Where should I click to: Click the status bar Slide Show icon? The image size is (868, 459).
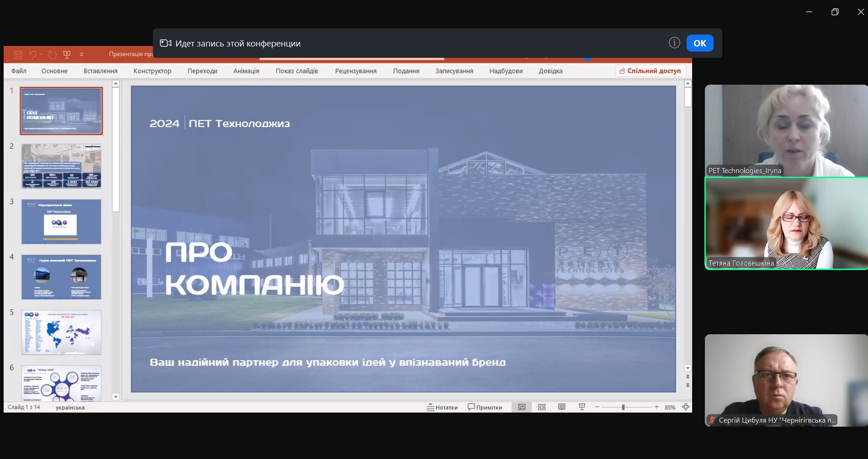coord(582,407)
